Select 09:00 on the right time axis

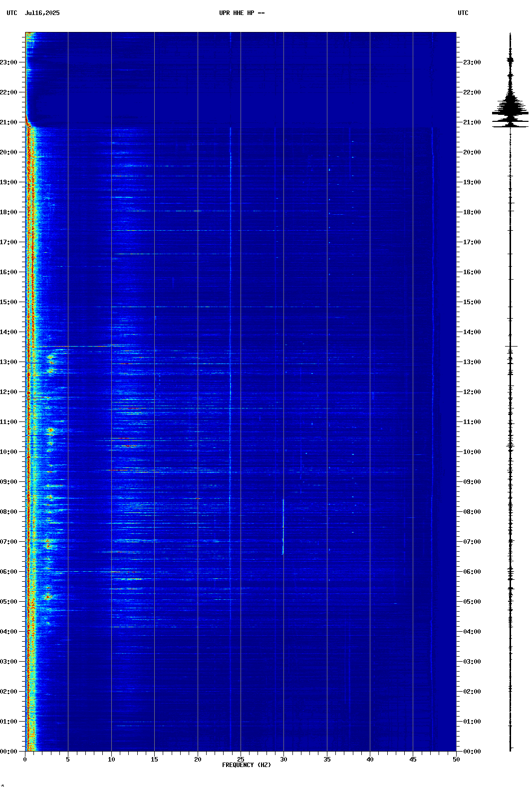[472, 482]
